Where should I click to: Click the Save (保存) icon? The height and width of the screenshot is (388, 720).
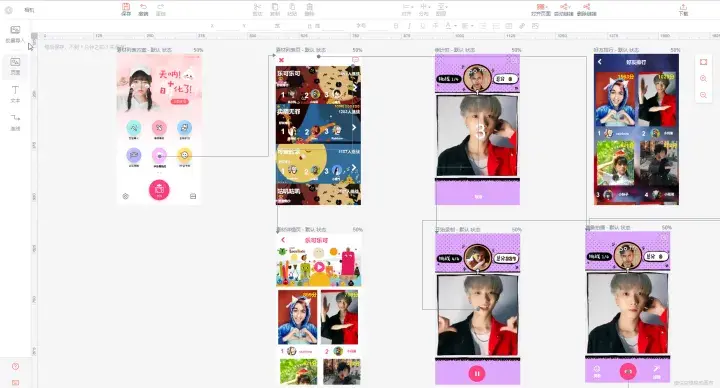click(x=126, y=9)
